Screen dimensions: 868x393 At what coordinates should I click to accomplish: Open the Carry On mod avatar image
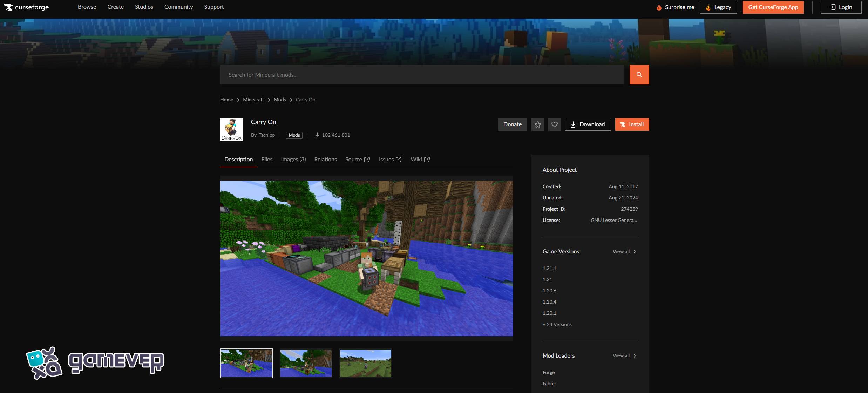[231, 129]
